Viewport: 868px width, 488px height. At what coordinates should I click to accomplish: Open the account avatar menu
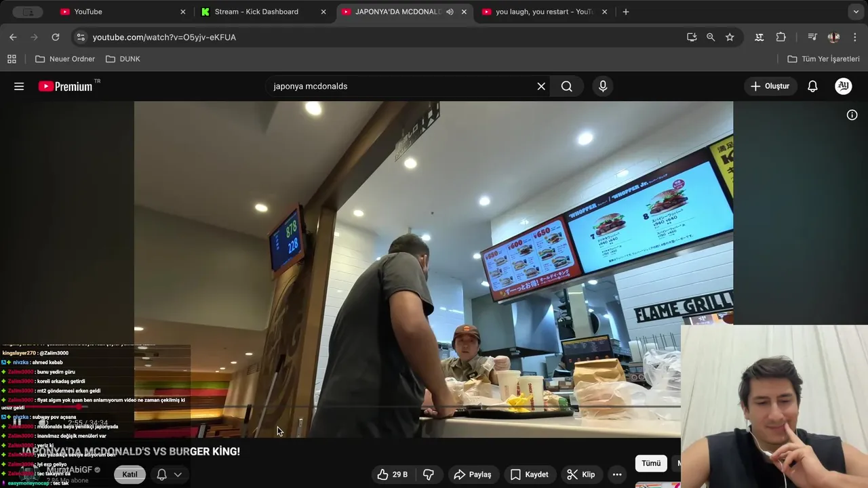843,86
